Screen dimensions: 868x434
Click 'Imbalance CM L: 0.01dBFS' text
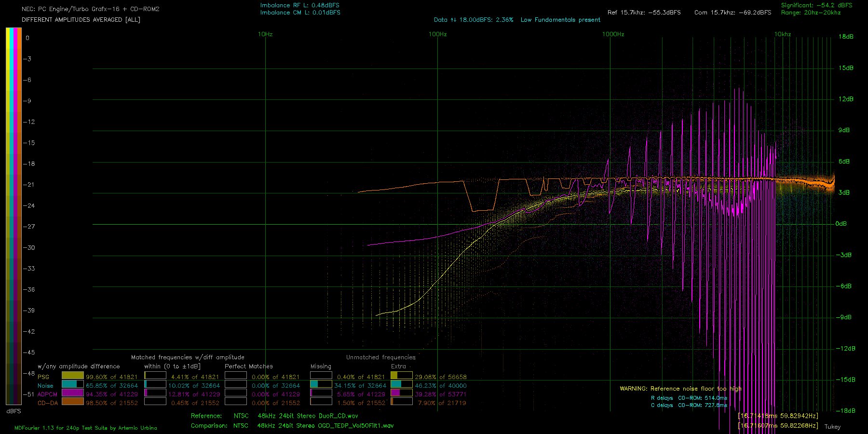click(300, 13)
